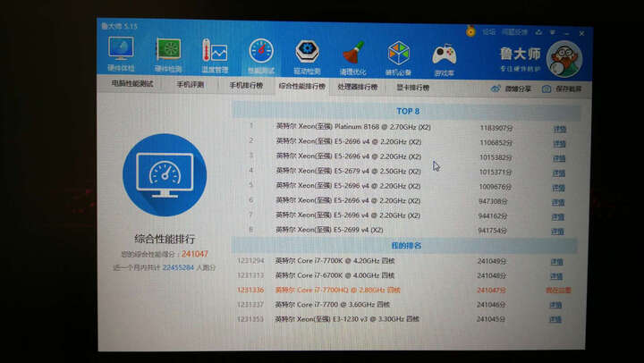Select the Xeon E5-2699 v4 (X2) entry

(329, 230)
